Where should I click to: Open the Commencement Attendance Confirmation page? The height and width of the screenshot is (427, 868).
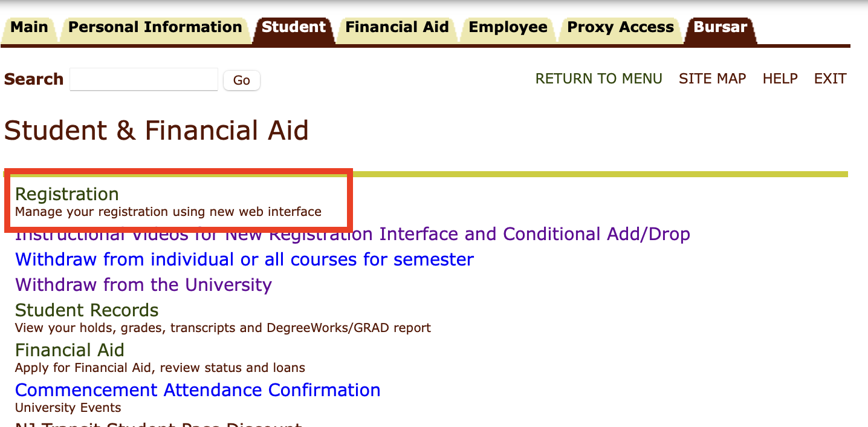[198, 390]
